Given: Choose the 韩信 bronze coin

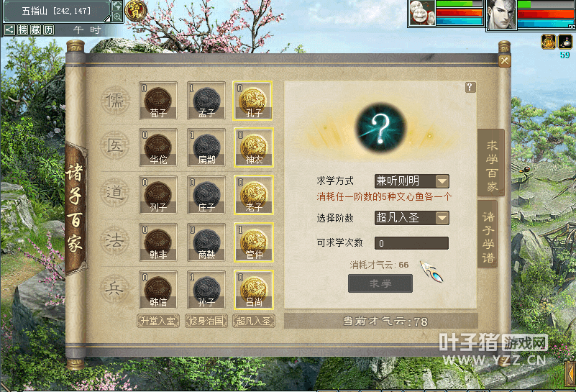Looking at the screenshot, I should pos(158,290).
